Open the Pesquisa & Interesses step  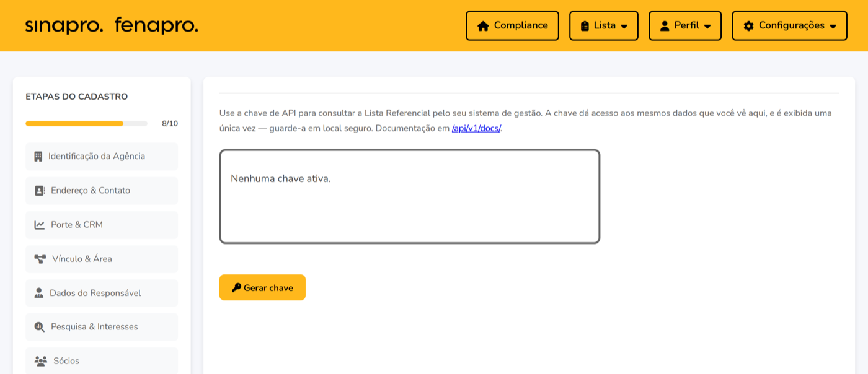[102, 327]
